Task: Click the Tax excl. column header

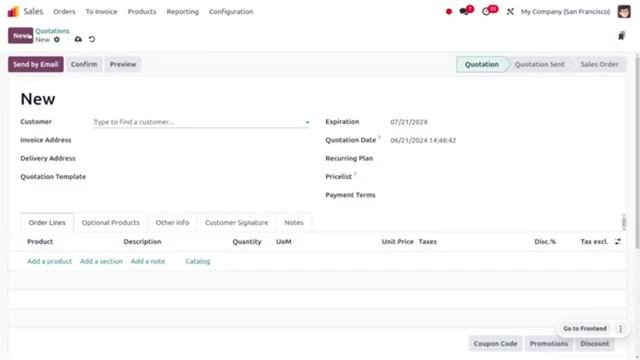Action: [594, 242]
